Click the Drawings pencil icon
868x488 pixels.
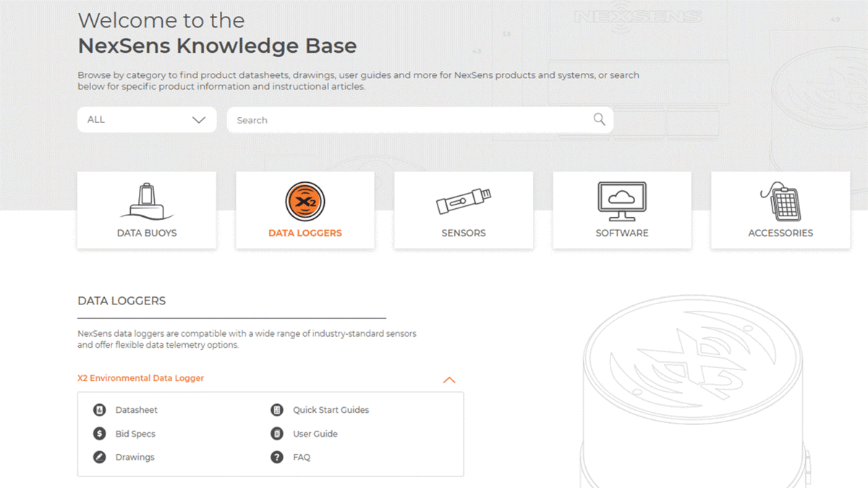(x=99, y=457)
